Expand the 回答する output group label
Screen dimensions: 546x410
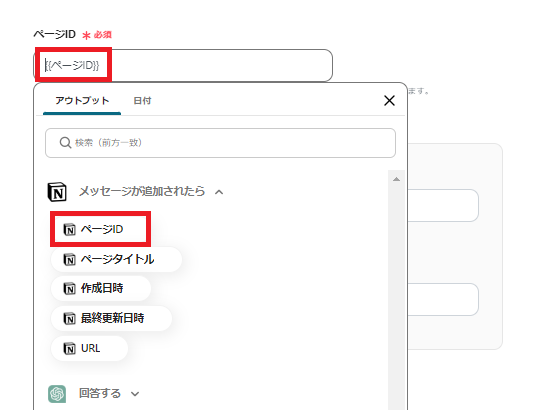click(x=100, y=393)
